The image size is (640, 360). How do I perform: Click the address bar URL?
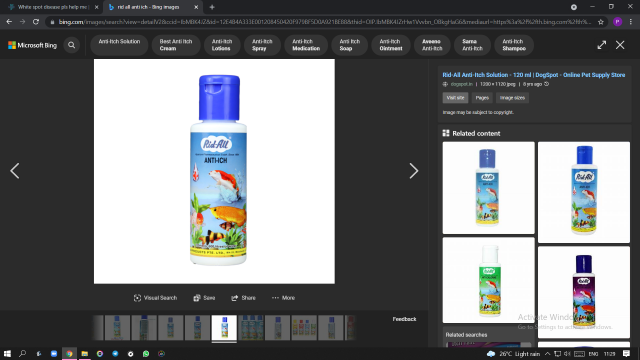coord(324,22)
